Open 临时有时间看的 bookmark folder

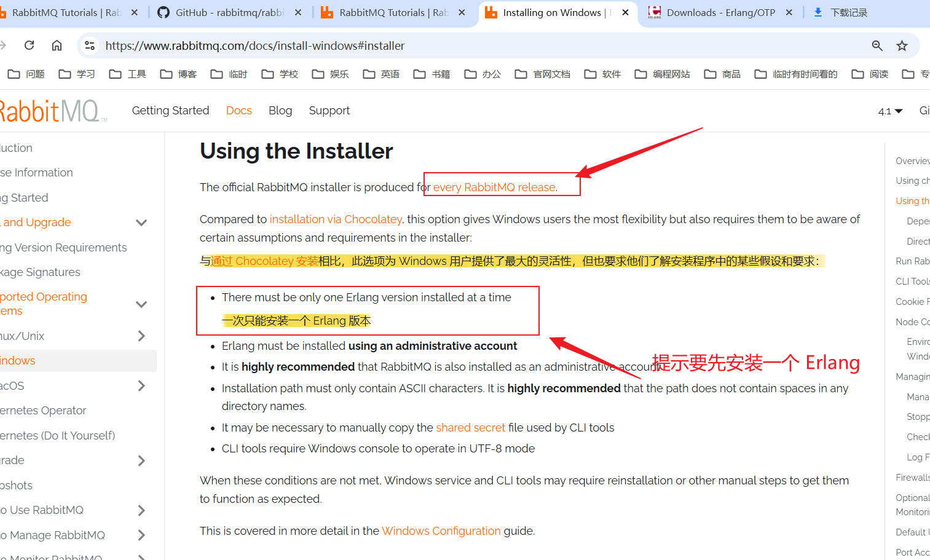(796, 74)
